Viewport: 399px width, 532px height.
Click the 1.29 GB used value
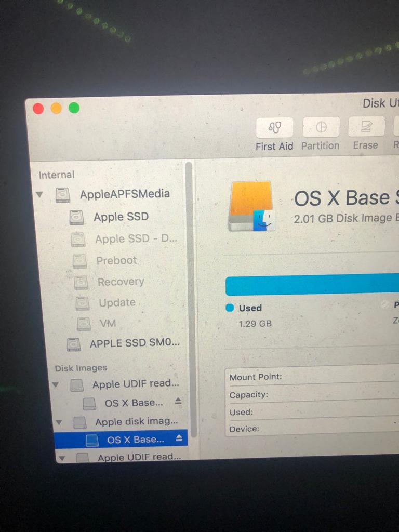pyautogui.click(x=255, y=324)
